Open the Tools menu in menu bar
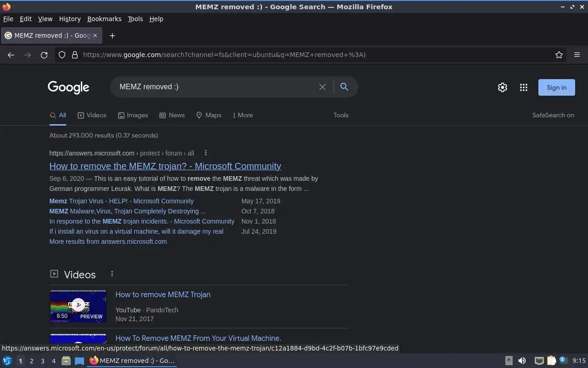This screenshot has height=368, width=588. (135, 19)
